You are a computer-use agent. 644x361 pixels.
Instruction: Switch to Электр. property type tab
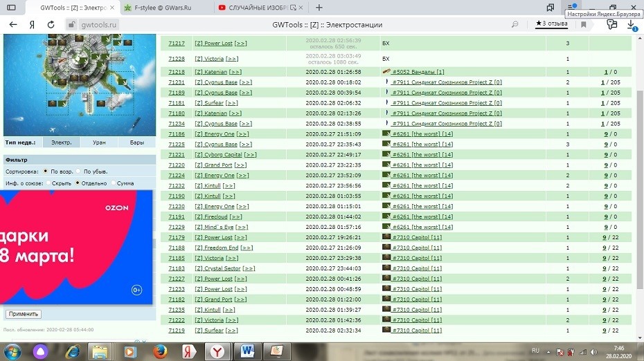click(61, 142)
